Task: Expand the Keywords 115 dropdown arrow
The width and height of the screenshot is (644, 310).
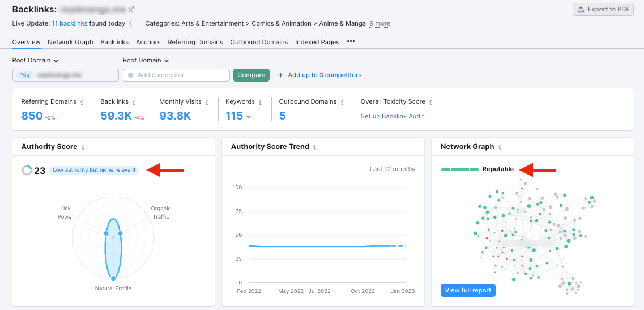Action: tap(249, 116)
